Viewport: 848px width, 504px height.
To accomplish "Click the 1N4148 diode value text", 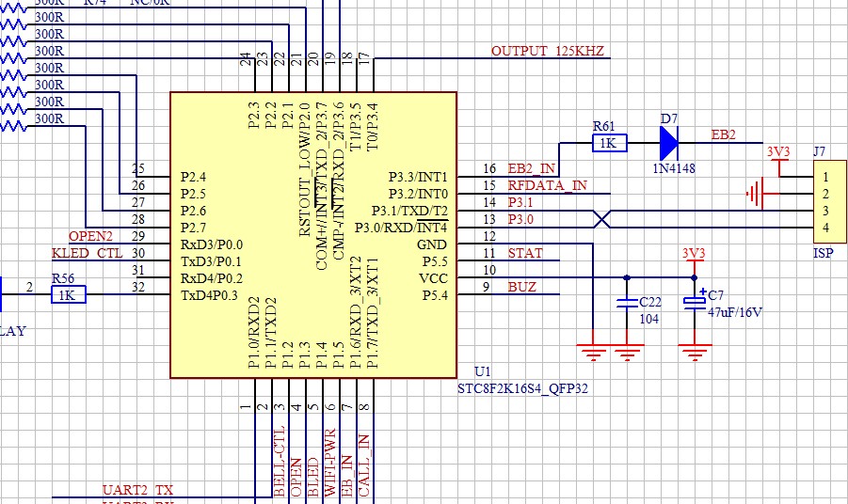I will pyautogui.click(x=674, y=168).
